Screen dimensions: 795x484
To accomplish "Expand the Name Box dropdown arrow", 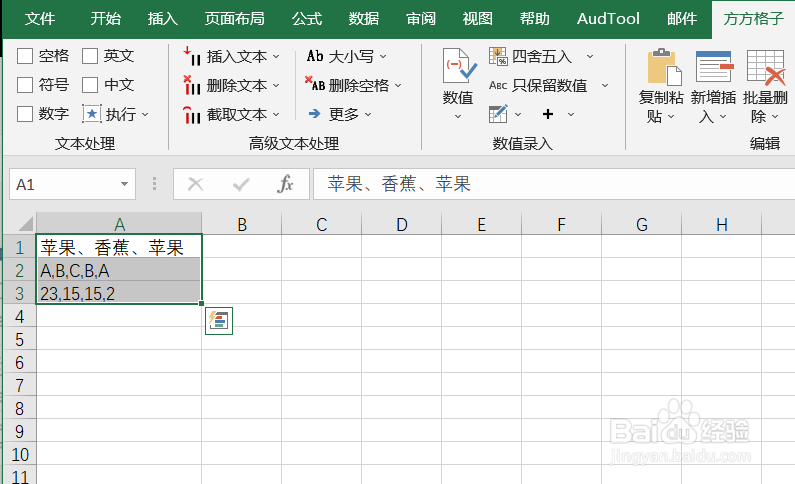I will pos(125,184).
